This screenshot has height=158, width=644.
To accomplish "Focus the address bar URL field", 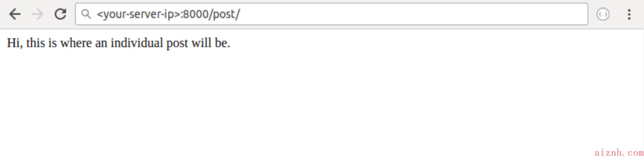I will pyautogui.click(x=332, y=14).
